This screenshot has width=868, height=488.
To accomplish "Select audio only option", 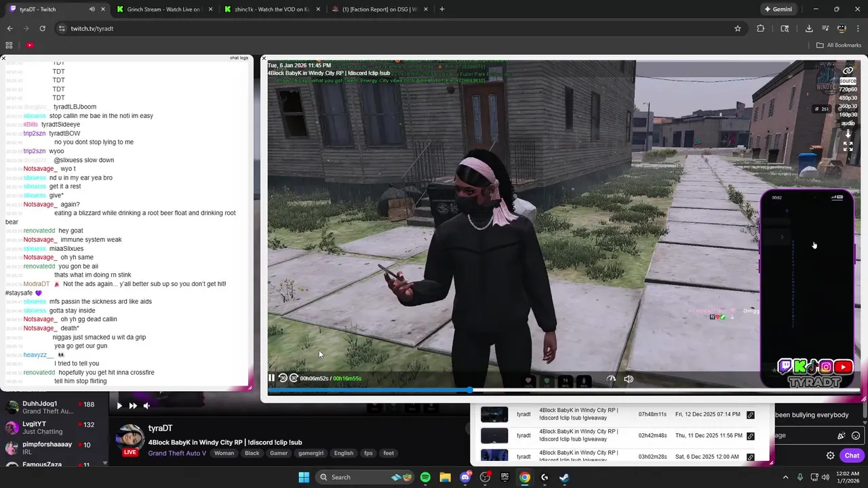I will [848, 123].
